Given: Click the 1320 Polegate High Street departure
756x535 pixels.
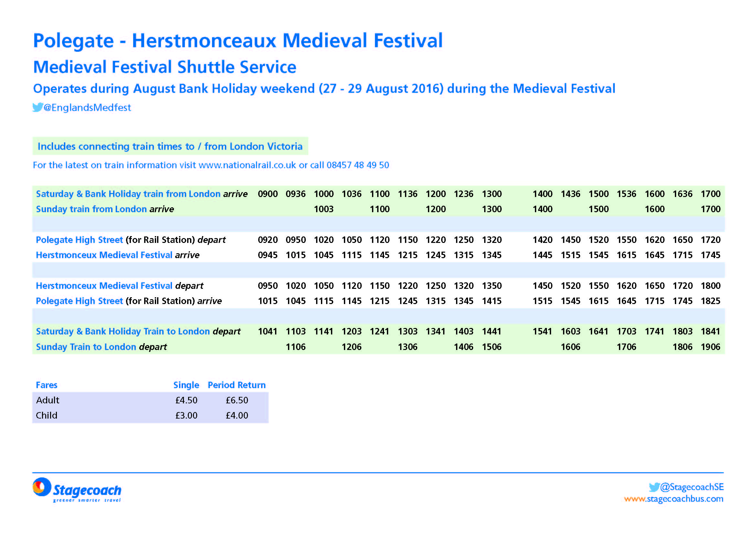Looking at the screenshot, I should point(492,240).
